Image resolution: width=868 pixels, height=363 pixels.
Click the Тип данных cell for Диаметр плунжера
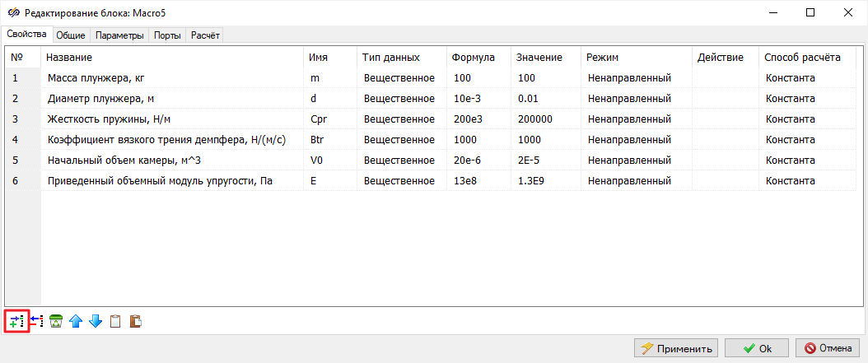point(399,99)
